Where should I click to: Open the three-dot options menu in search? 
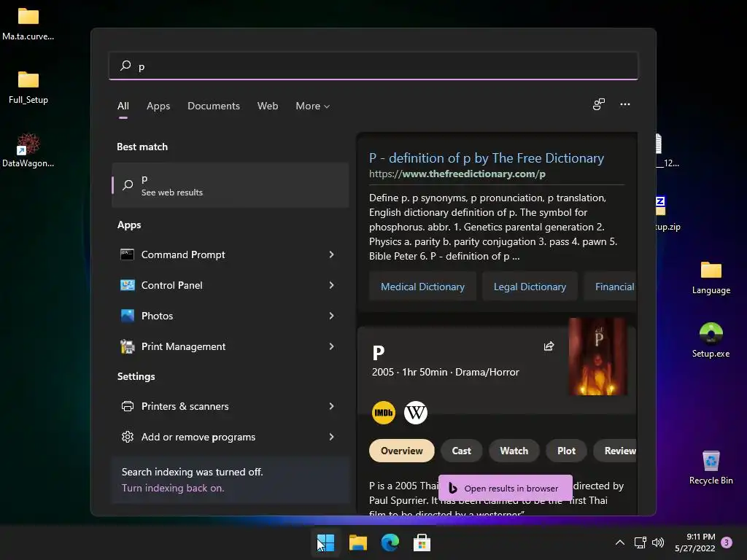coord(624,104)
